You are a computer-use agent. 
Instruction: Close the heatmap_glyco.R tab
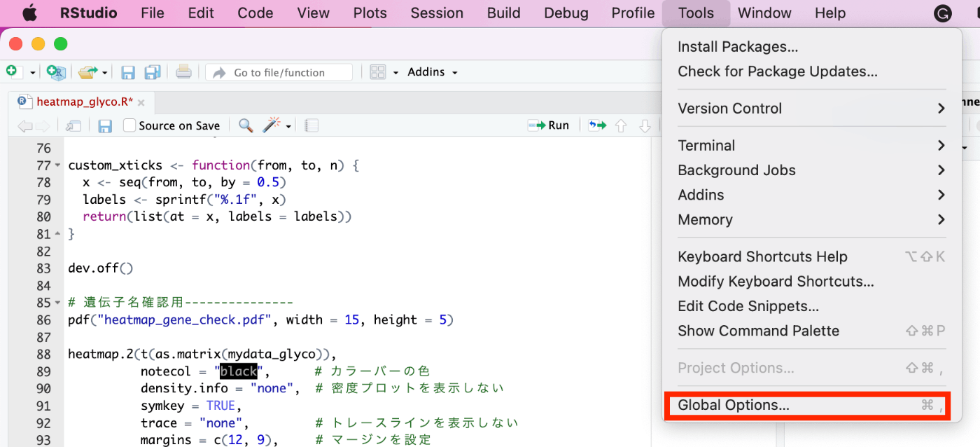pyautogui.click(x=141, y=102)
